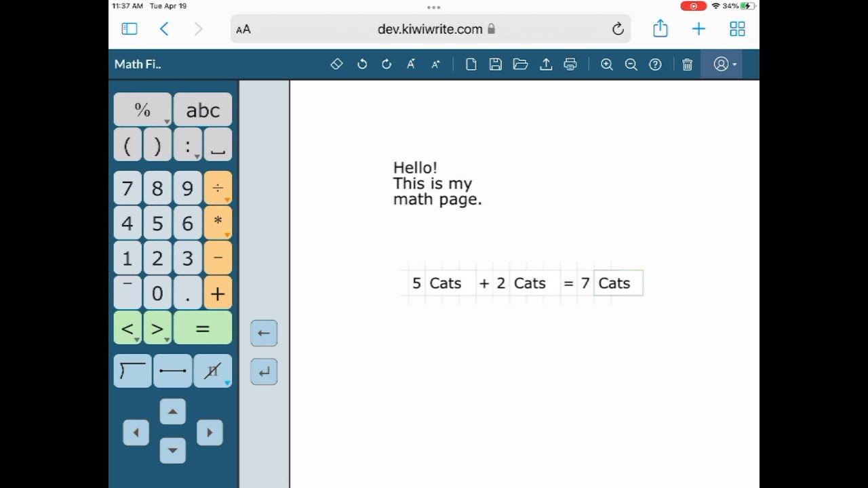Click the Math Fi.. file title
868x488 pixels.
click(138, 64)
